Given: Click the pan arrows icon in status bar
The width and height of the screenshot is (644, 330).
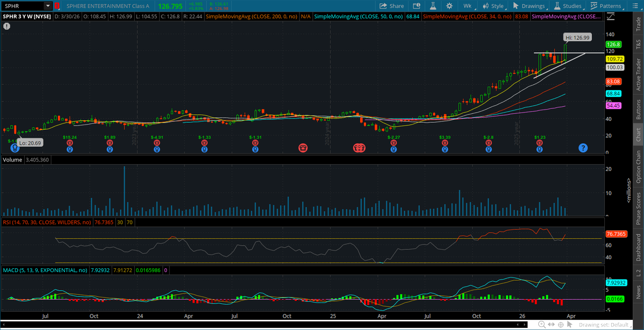Looking at the screenshot, I should (552, 324).
